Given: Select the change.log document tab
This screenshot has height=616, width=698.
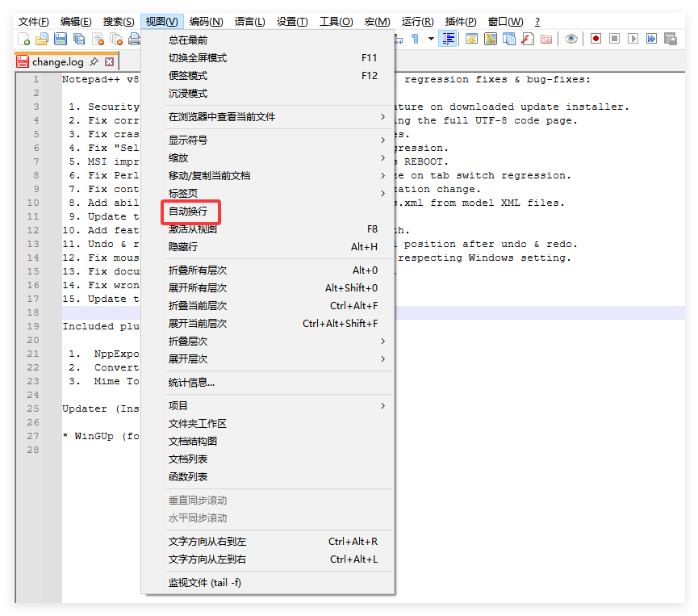Looking at the screenshot, I should (57, 62).
